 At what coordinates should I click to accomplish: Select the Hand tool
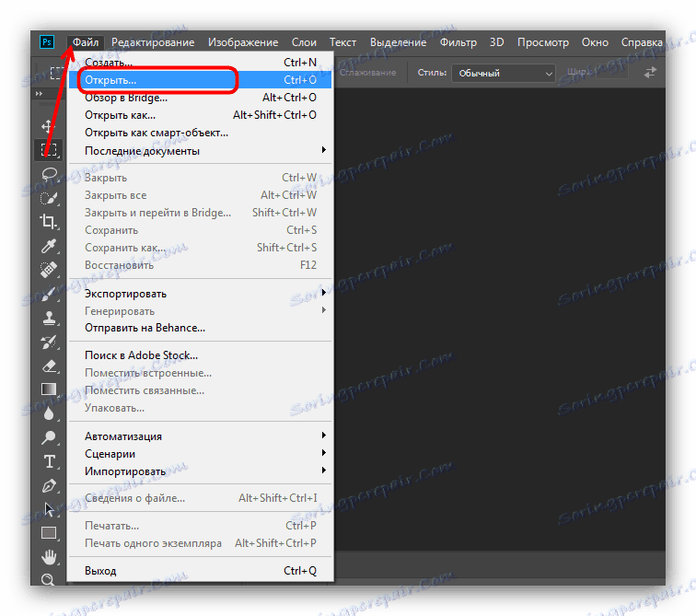pyautogui.click(x=49, y=556)
